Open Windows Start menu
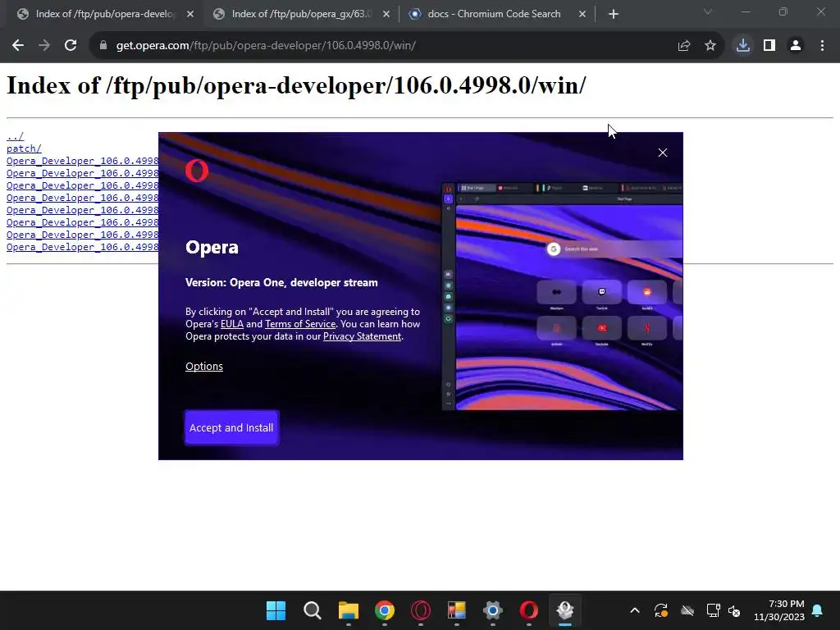This screenshot has height=630, width=840. [x=276, y=610]
